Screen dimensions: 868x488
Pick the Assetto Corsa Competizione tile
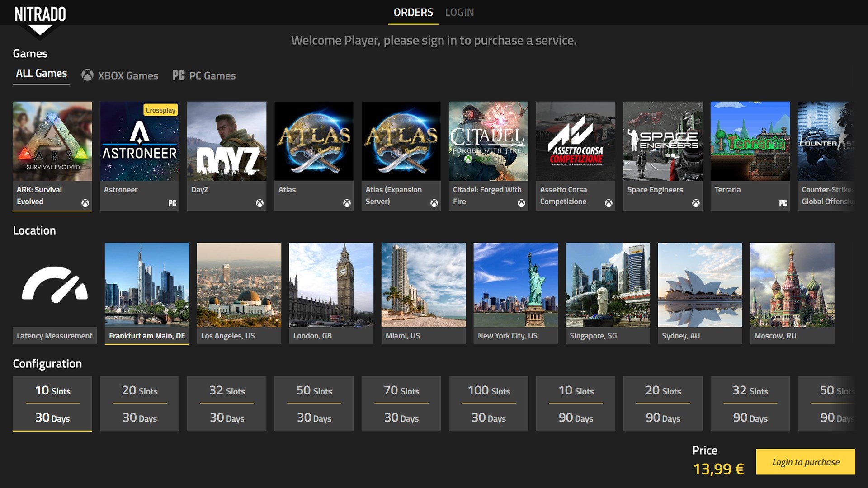tap(576, 155)
